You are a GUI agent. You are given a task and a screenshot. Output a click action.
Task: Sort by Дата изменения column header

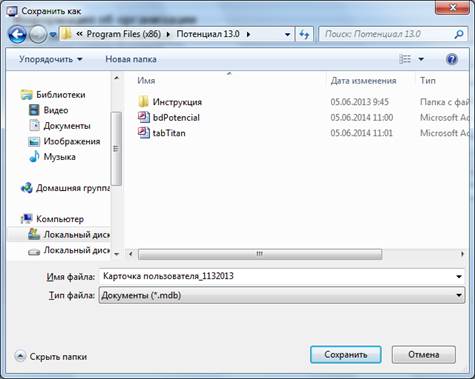(363, 81)
